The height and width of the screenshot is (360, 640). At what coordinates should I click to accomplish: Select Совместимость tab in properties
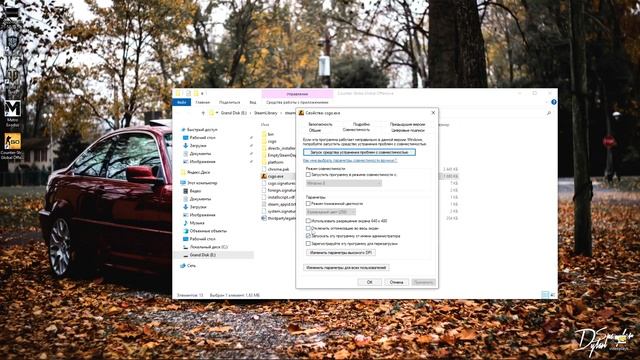[x=356, y=130]
